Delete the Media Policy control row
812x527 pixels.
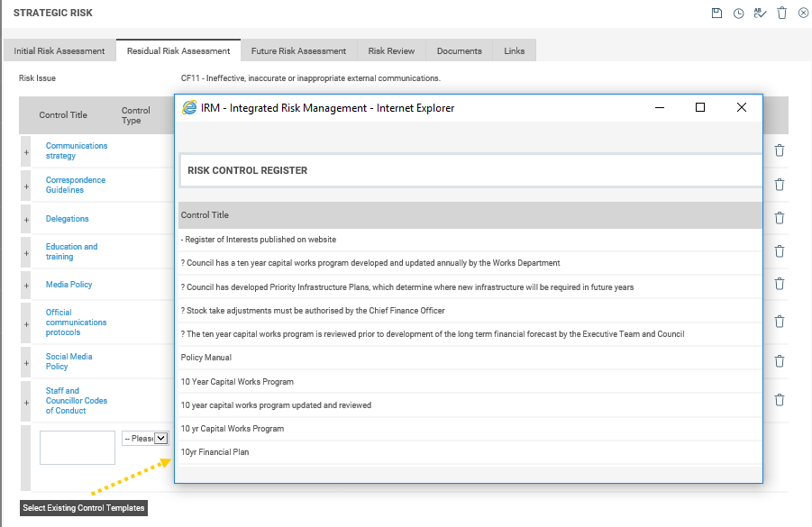click(780, 285)
